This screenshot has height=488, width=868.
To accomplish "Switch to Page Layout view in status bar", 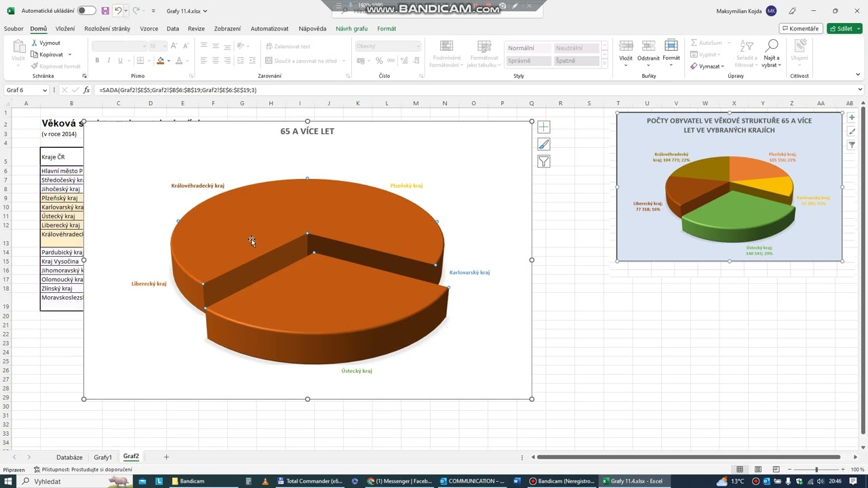I will coord(757,470).
